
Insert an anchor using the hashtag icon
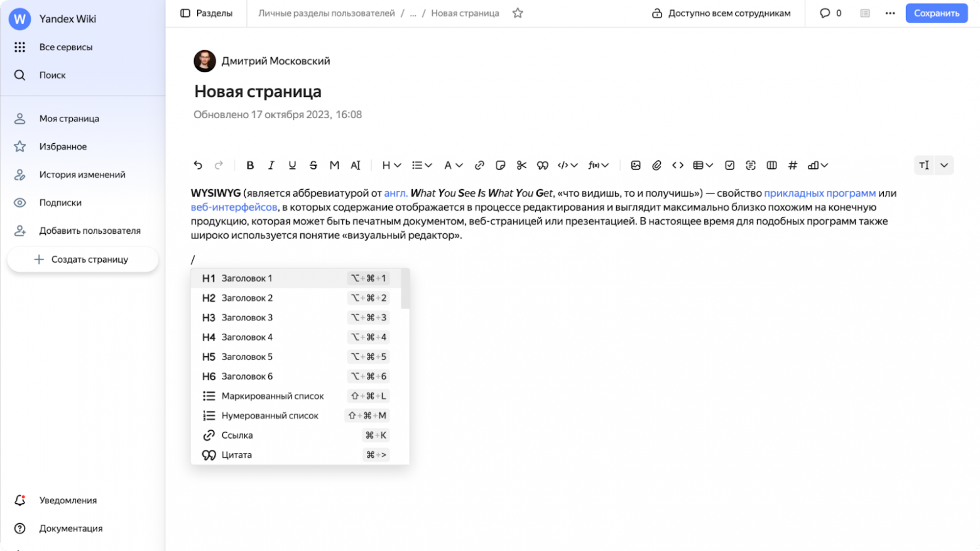tap(792, 165)
